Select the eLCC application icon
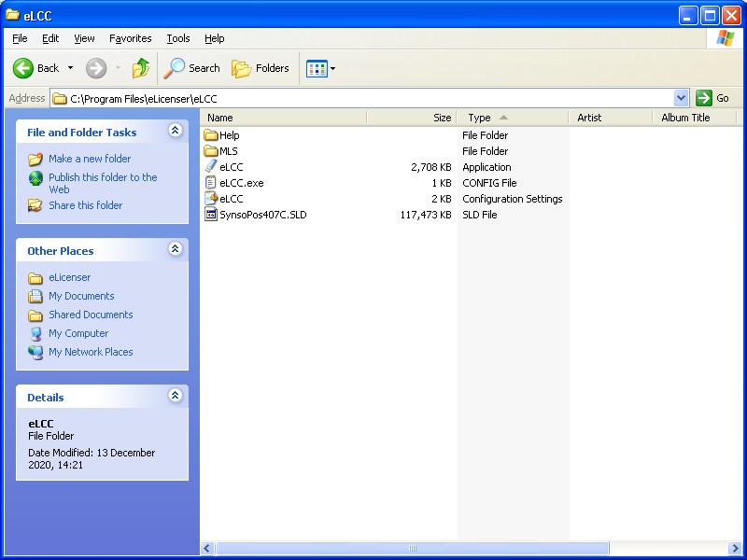This screenshot has width=747, height=560. tap(211, 166)
